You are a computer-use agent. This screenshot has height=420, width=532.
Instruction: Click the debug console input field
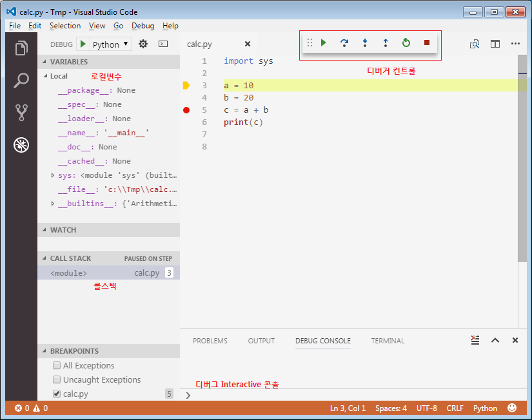pos(355,395)
